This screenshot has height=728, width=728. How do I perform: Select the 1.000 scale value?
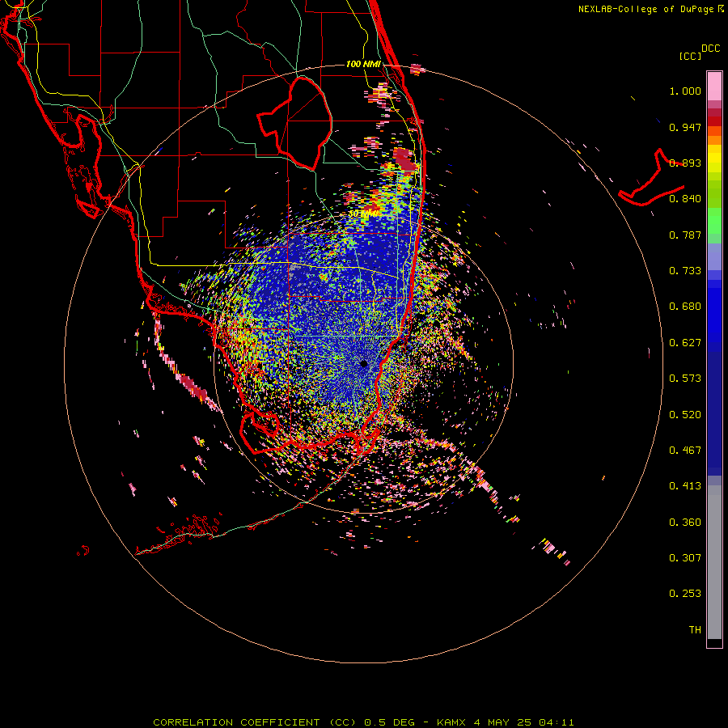click(685, 91)
